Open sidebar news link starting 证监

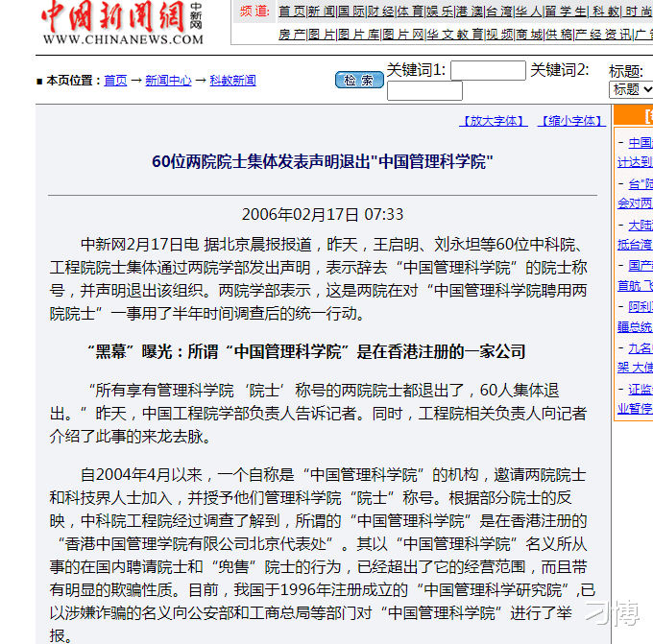click(635, 399)
